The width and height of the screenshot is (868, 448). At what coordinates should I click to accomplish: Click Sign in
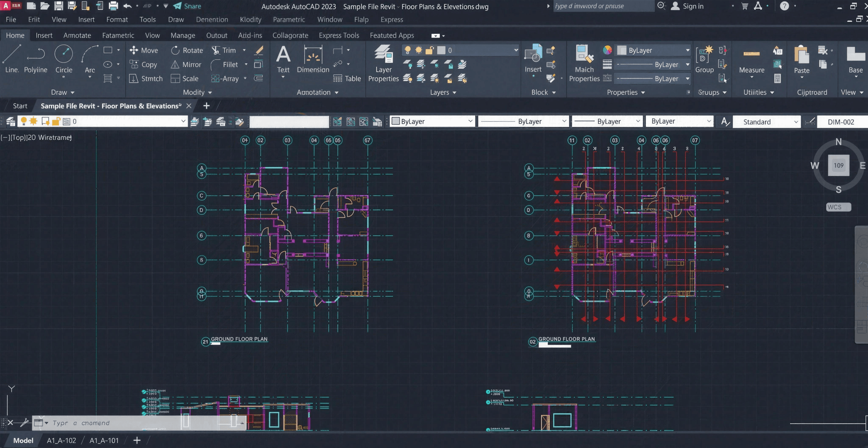click(x=687, y=6)
